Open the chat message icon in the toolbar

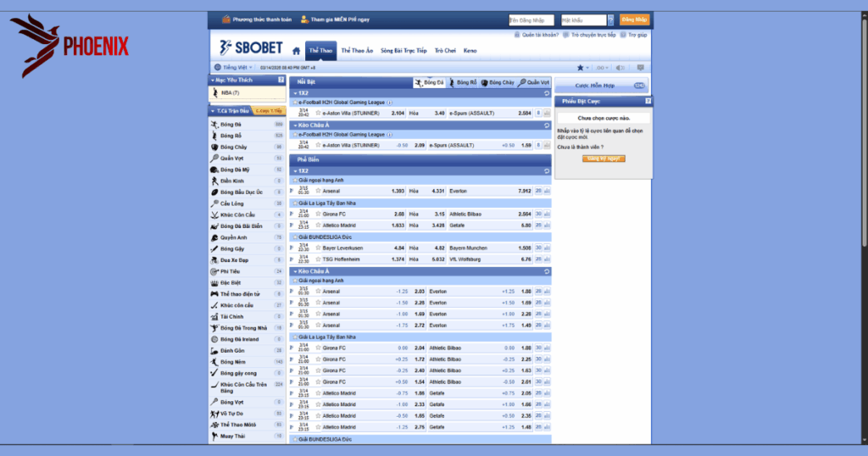click(641, 68)
